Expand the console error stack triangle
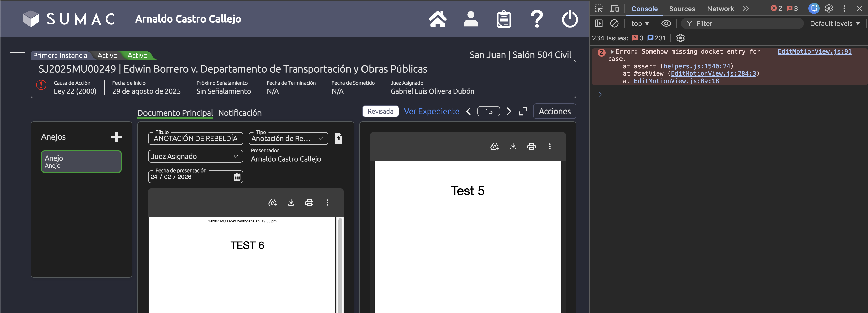 [612, 52]
